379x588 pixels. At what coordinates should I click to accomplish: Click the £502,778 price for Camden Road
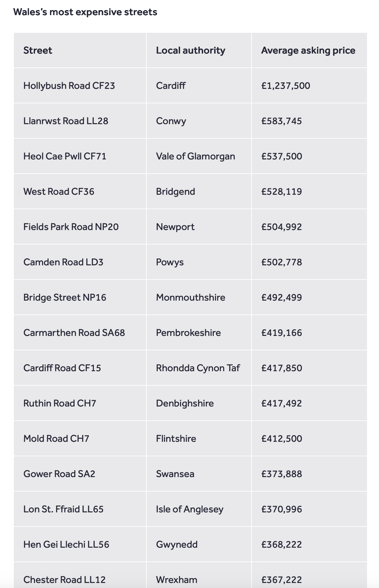[281, 262]
